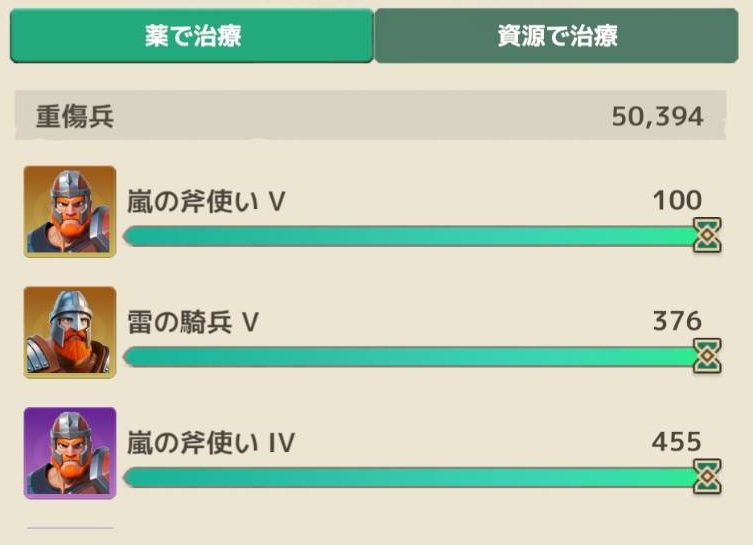This screenshot has height=545, width=753.
Task: Click the 雷の騎兵 V name label
Action: [194, 322]
